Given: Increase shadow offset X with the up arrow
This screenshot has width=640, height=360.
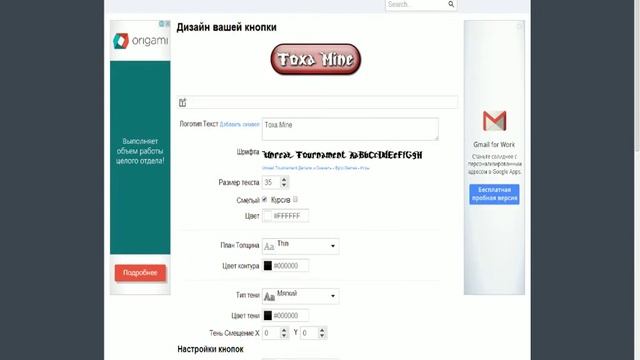Looking at the screenshot, I should [284, 330].
